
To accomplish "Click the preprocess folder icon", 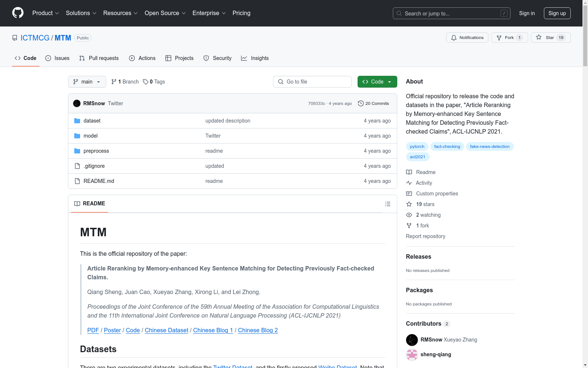I will tap(77, 151).
